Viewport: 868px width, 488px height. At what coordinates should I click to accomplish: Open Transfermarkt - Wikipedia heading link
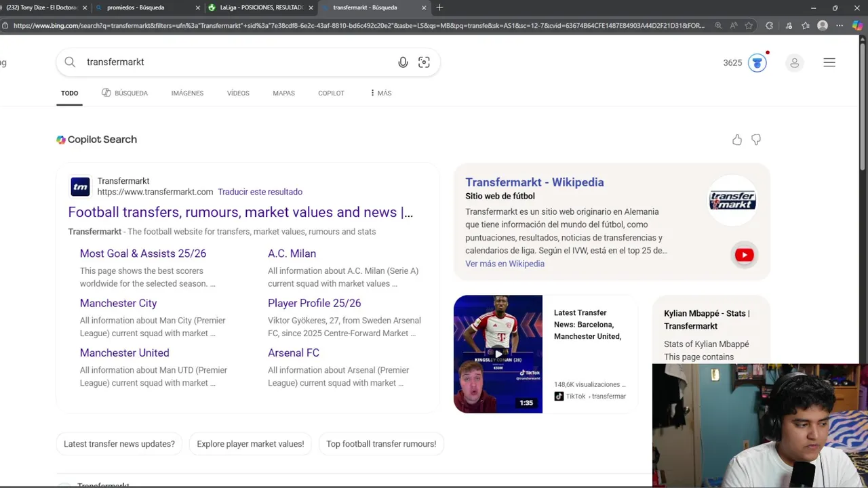click(534, 182)
